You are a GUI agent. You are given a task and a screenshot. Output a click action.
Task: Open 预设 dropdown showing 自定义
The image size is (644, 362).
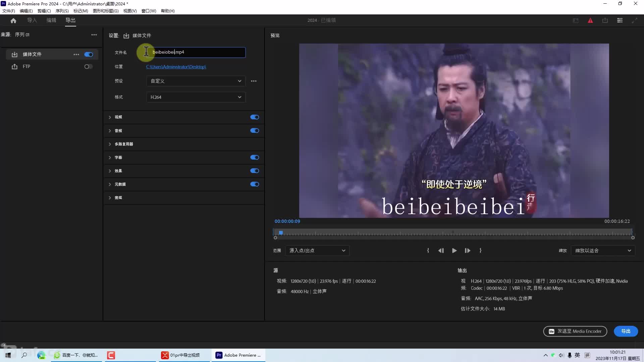[196, 81]
